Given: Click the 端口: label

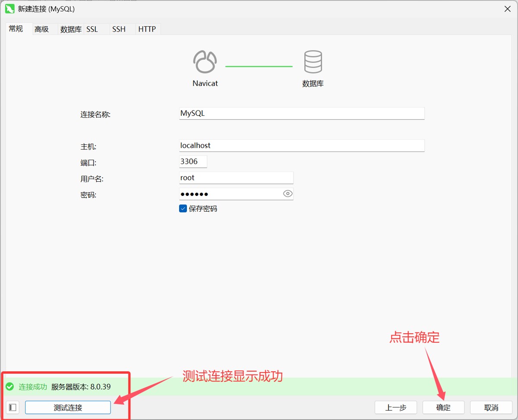Looking at the screenshot, I should [x=88, y=163].
